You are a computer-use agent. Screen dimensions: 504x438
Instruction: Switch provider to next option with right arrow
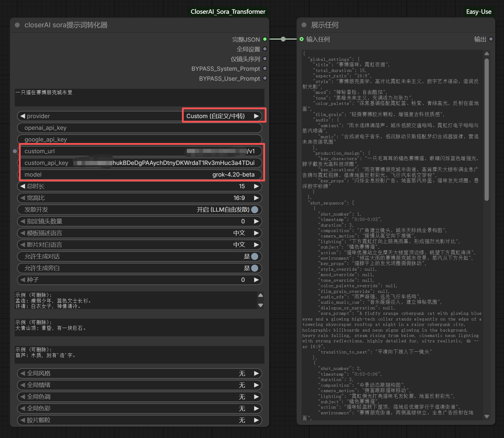tap(256, 116)
